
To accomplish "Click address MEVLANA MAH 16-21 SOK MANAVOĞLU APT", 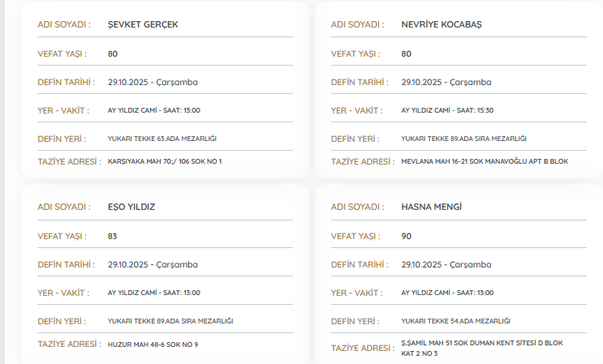I will tap(485, 161).
